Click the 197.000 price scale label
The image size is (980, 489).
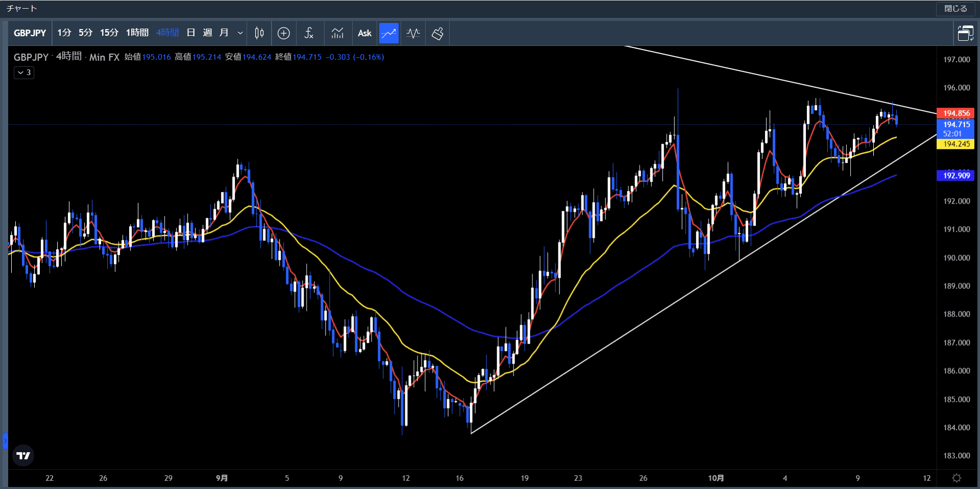(x=957, y=60)
